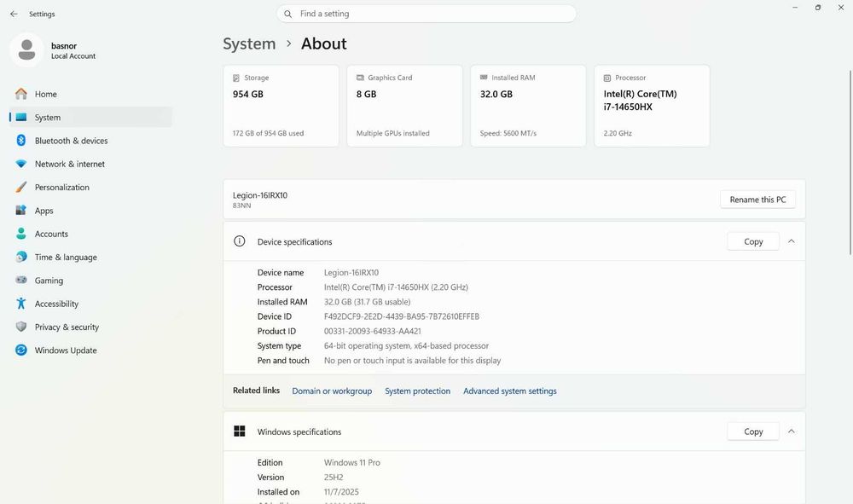Go to Bluetooth & devices settings
The image size is (853, 504).
click(x=91, y=141)
